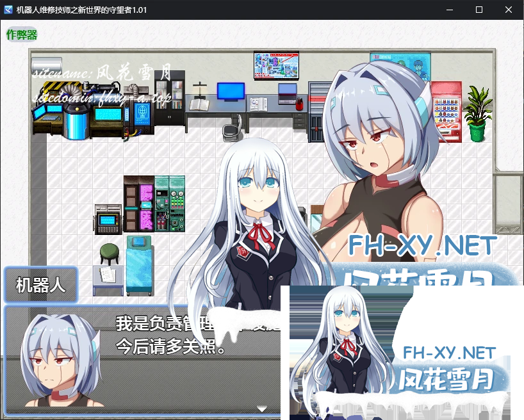Click the small table with papers

(108, 280)
